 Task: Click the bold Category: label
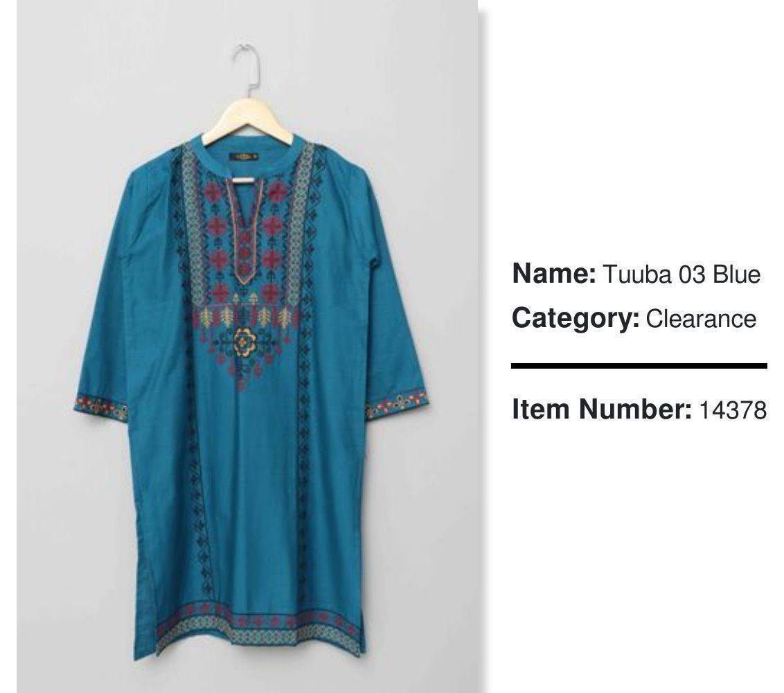point(576,319)
